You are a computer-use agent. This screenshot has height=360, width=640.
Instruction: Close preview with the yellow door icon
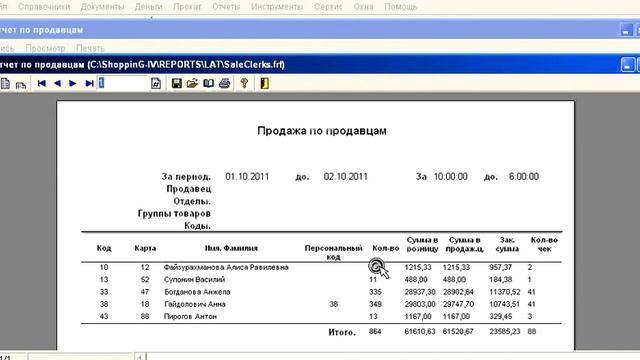point(264,84)
